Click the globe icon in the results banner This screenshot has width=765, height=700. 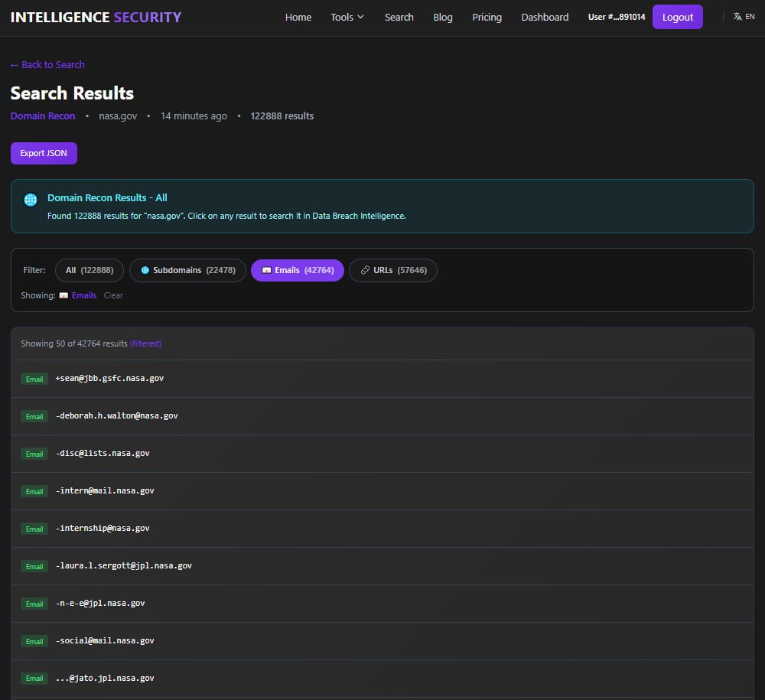[31, 200]
